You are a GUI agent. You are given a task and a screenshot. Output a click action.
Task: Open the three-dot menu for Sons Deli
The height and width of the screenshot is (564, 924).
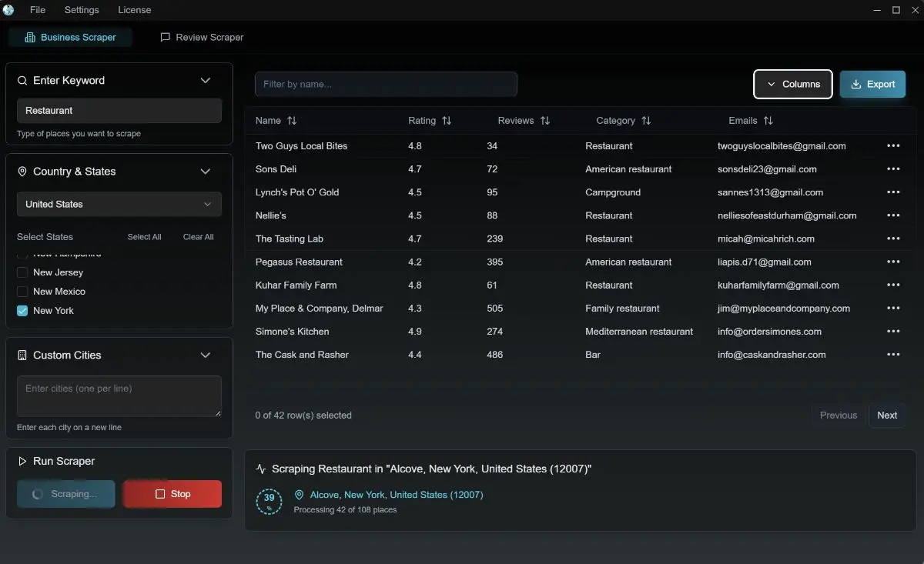pos(893,169)
